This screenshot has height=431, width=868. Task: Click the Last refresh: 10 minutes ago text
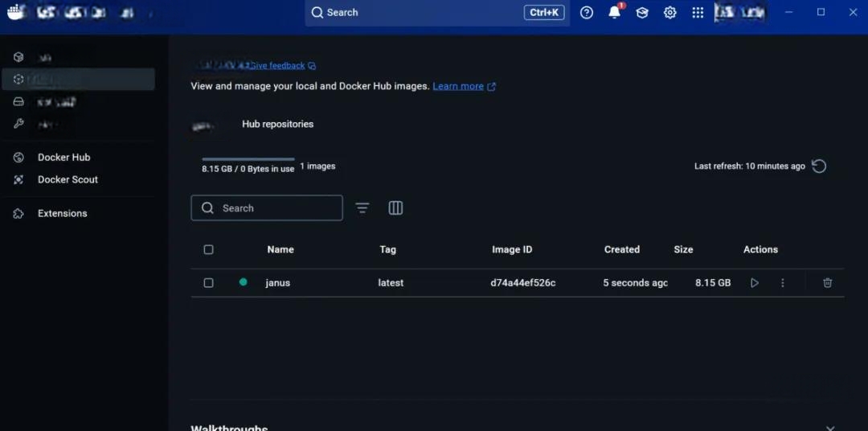click(x=750, y=166)
